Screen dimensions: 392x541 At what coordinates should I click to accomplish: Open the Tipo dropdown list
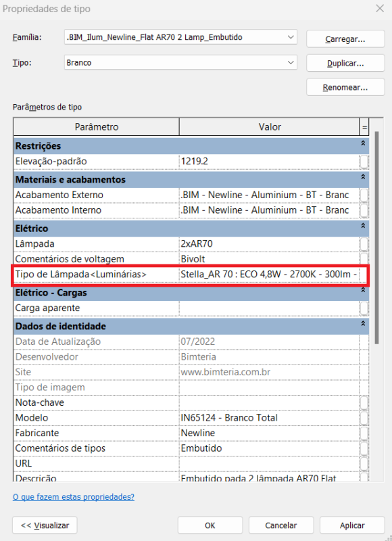[x=291, y=63]
